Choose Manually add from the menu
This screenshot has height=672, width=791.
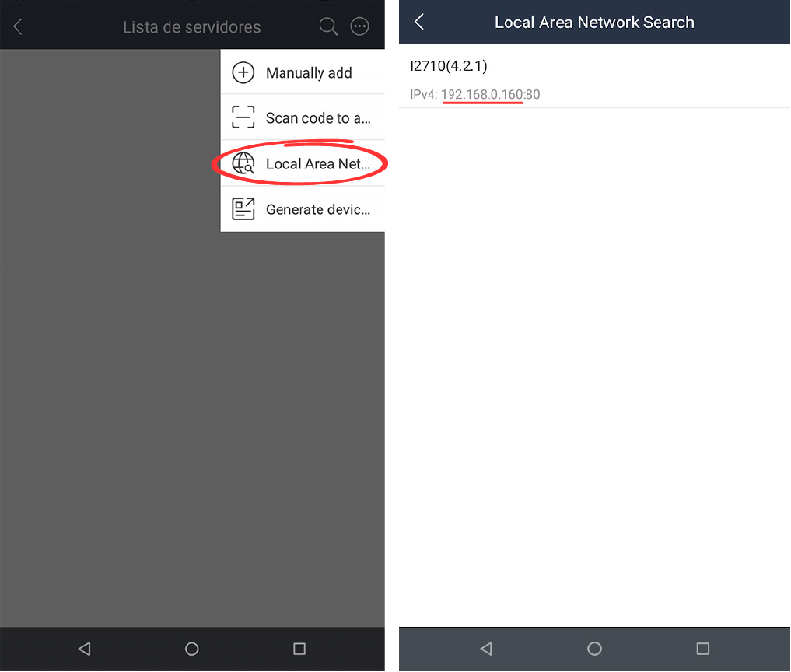(303, 72)
